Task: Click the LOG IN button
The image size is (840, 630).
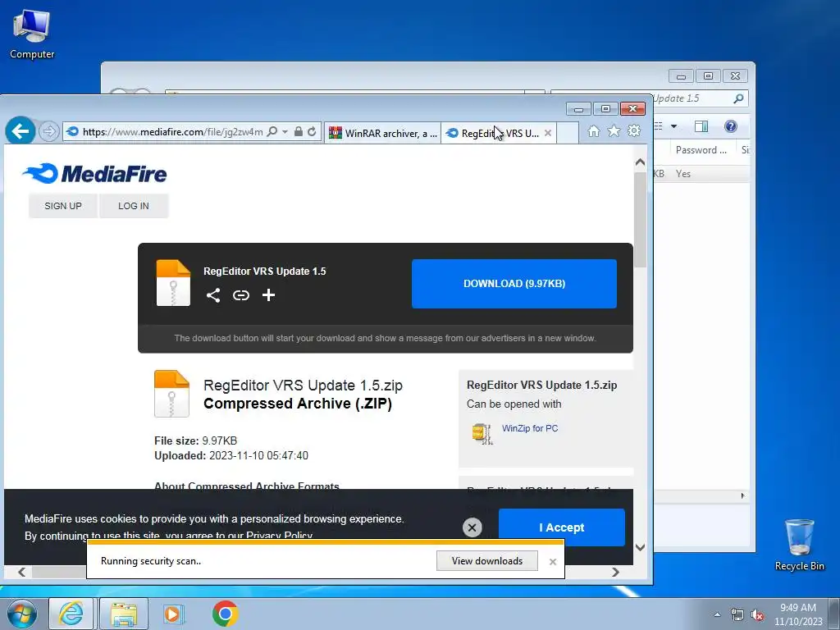Action: 134,206
